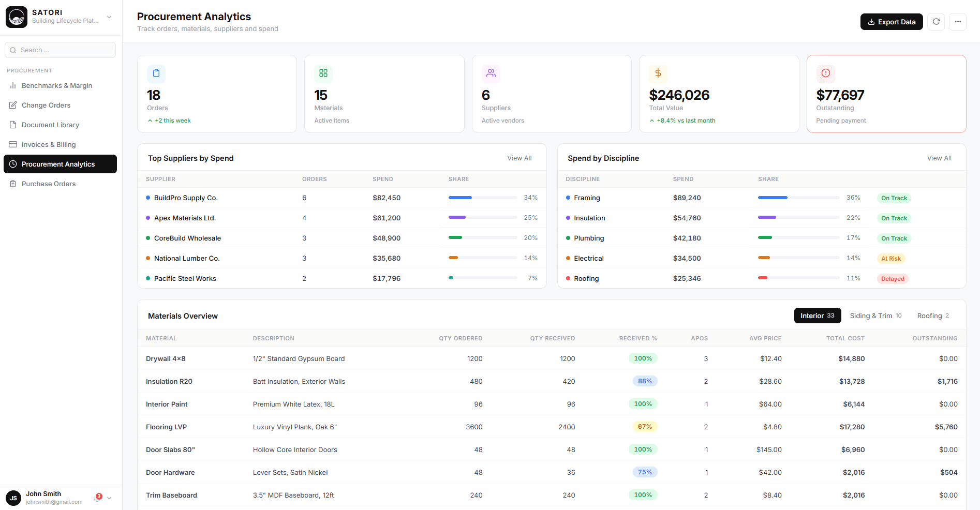The image size is (980, 510).
Task: Open notifications bell with 3 badge
Action: point(97,498)
